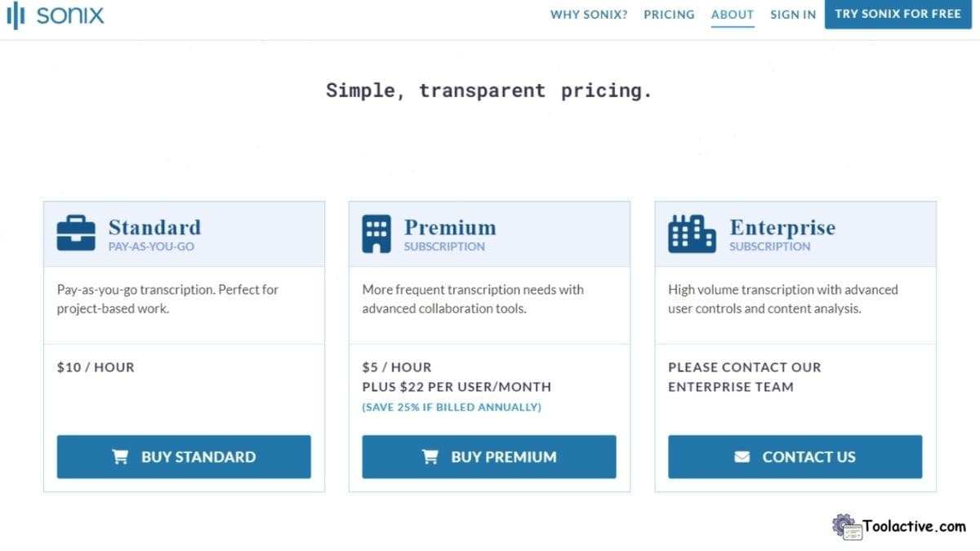Click the envelope icon in Contact Us
The height and width of the screenshot is (551, 980).
click(x=742, y=457)
